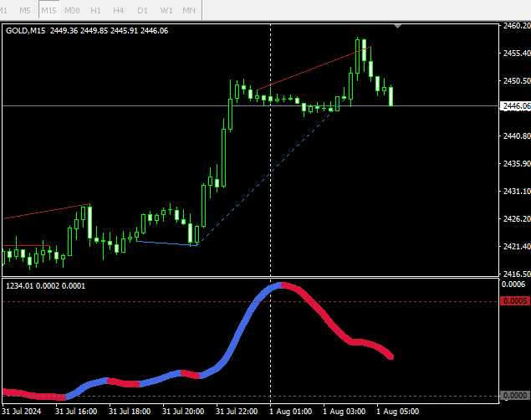Image resolution: width=531 pixels, height=420 pixels.
Task: Set the chart to daily D1
Action: pyautogui.click(x=142, y=10)
